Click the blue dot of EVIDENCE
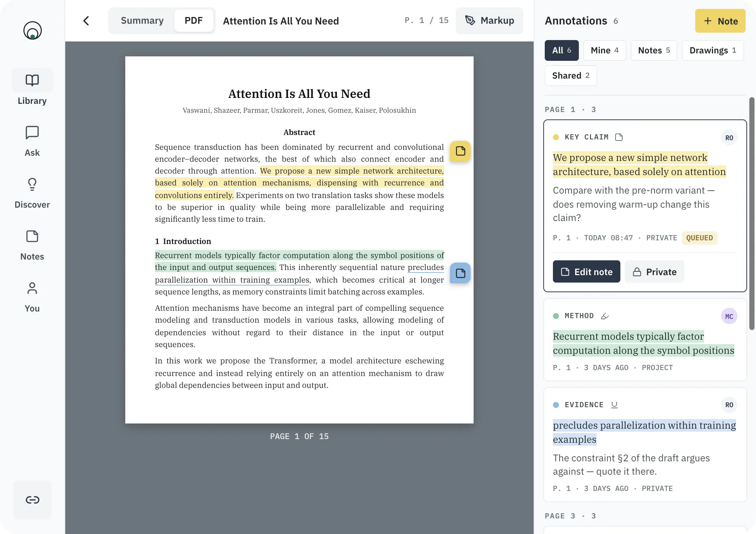This screenshot has height=534, width=756. pos(556,405)
